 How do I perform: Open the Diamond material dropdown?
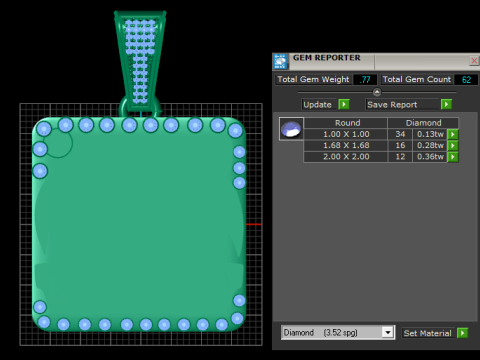338,333
